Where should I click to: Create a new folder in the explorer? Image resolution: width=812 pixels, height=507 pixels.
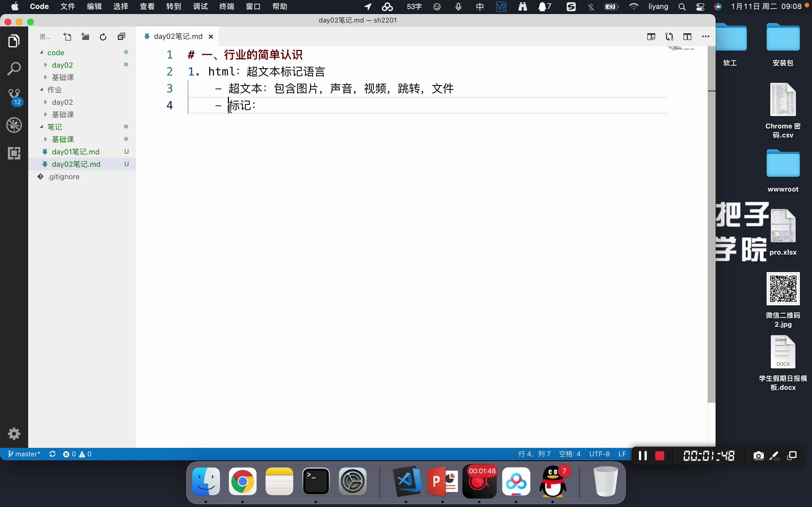pos(85,36)
